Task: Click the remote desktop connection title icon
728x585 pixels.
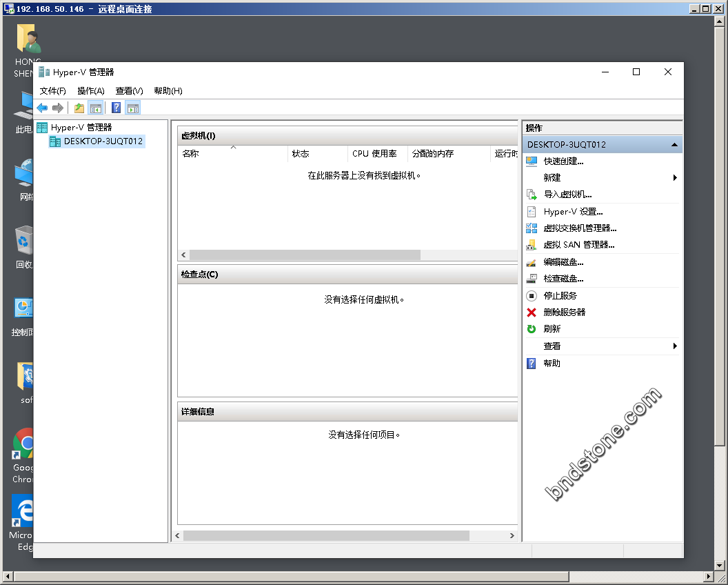Action: click(9, 9)
